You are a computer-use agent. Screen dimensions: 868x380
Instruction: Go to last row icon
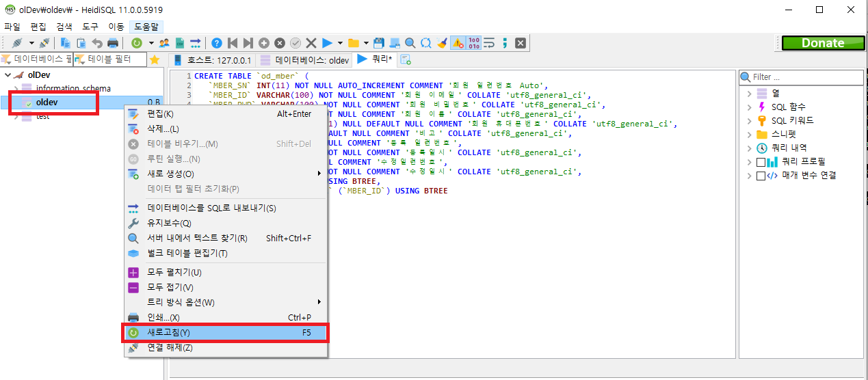248,42
